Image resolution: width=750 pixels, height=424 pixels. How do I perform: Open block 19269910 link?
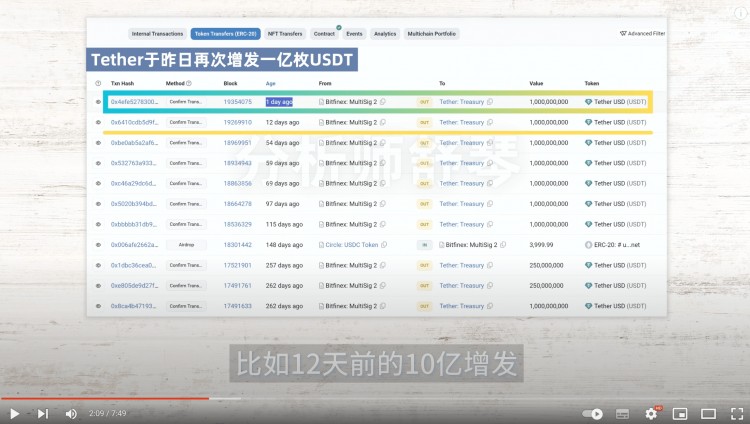(238, 122)
